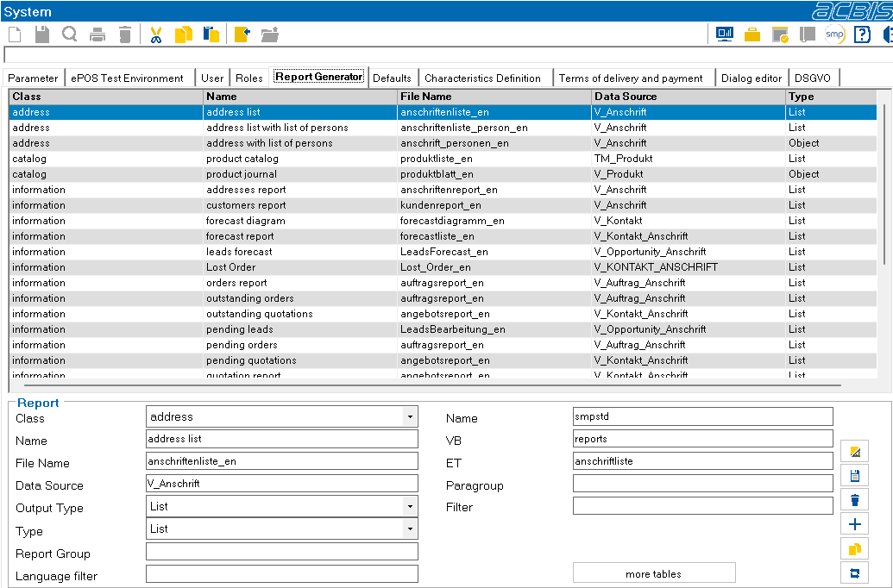Switch to the Parameter tab

click(33, 78)
